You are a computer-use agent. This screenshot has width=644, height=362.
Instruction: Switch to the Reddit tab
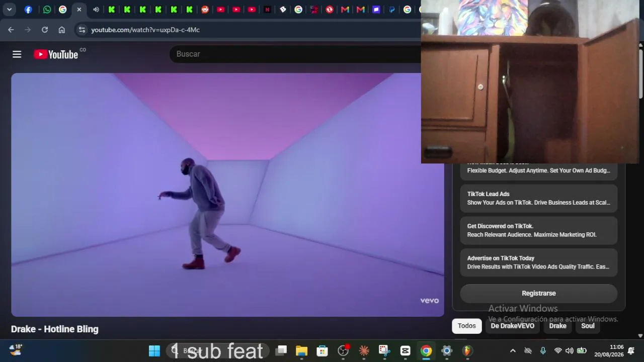pyautogui.click(x=205, y=9)
